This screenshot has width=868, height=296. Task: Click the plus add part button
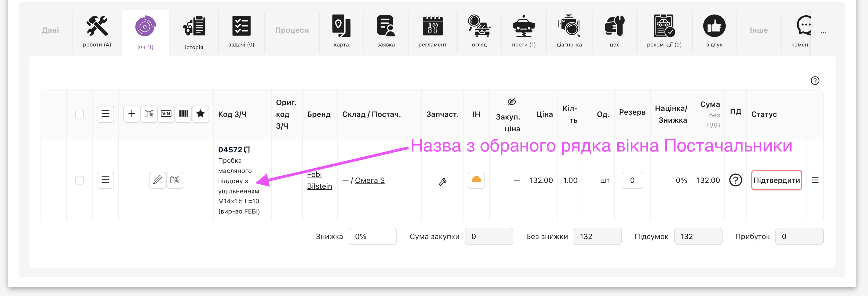pos(132,114)
